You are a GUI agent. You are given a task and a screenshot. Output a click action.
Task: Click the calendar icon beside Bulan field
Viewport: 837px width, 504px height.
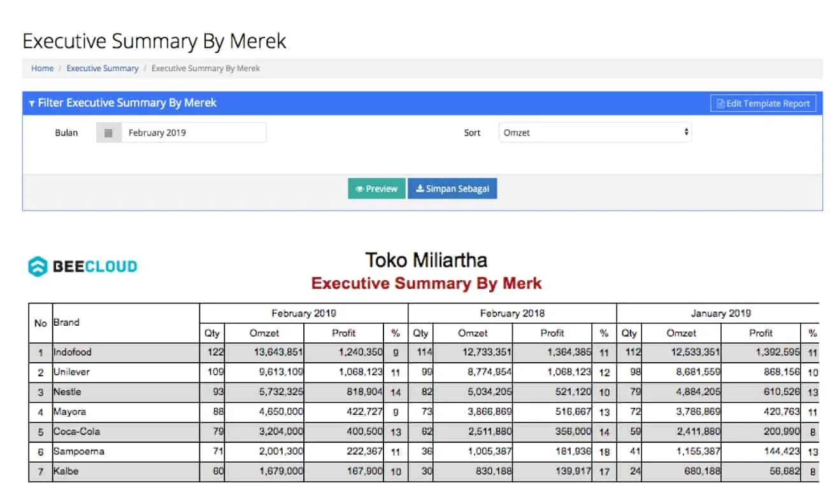(108, 133)
